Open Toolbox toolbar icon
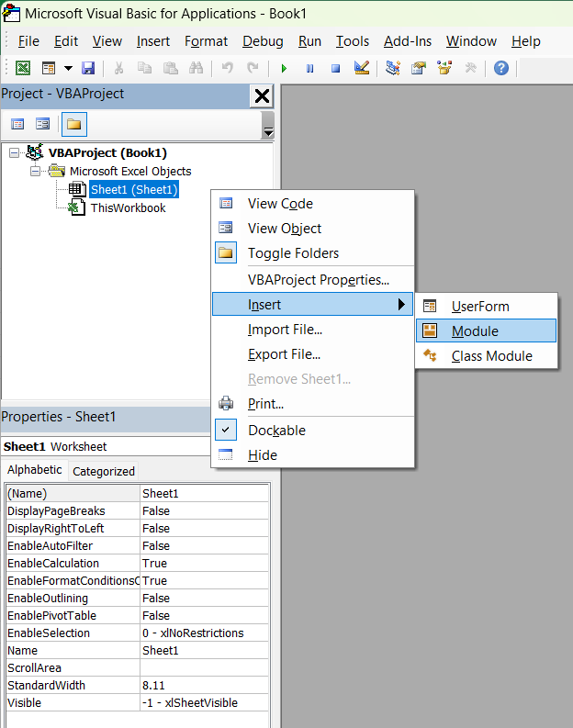 click(470, 68)
